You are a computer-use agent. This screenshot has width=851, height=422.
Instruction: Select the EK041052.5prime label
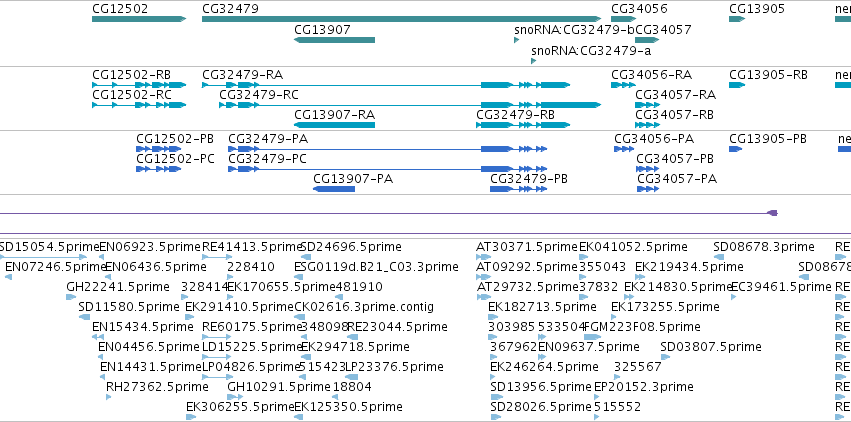pos(633,247)
